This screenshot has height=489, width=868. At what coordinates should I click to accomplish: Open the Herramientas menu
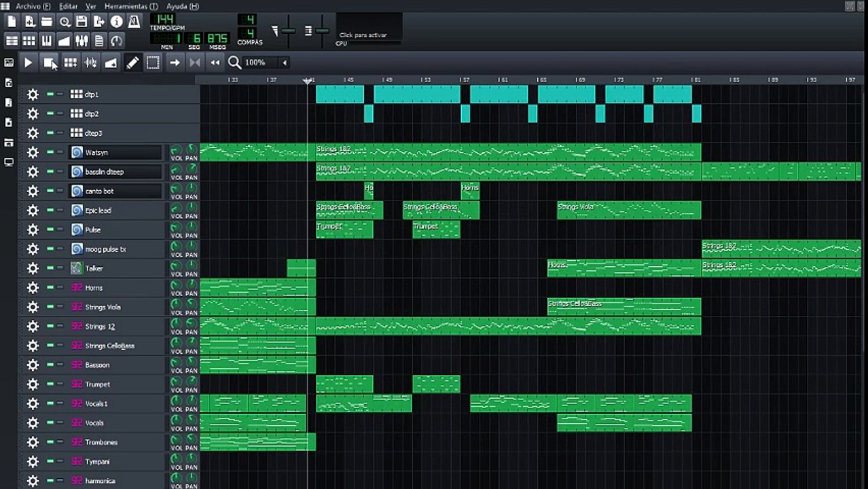click(131, 6)
